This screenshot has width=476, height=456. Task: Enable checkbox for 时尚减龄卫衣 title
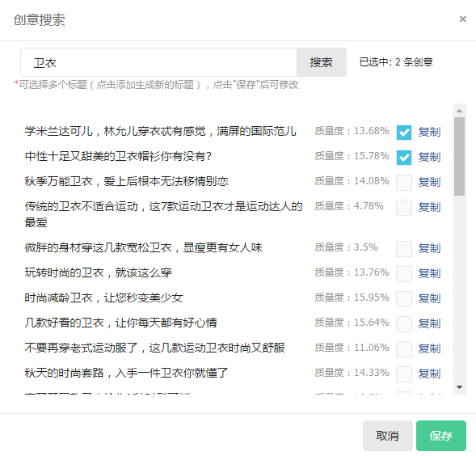(x=404, y=299)
